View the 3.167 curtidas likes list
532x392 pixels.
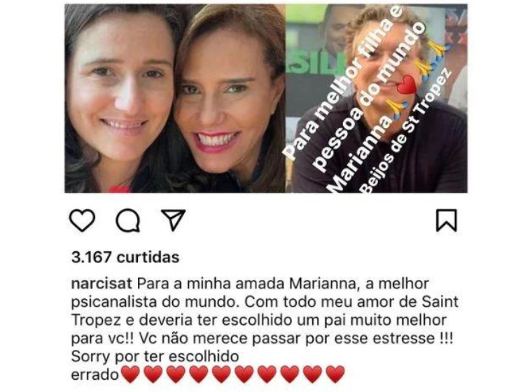(125, 258)
